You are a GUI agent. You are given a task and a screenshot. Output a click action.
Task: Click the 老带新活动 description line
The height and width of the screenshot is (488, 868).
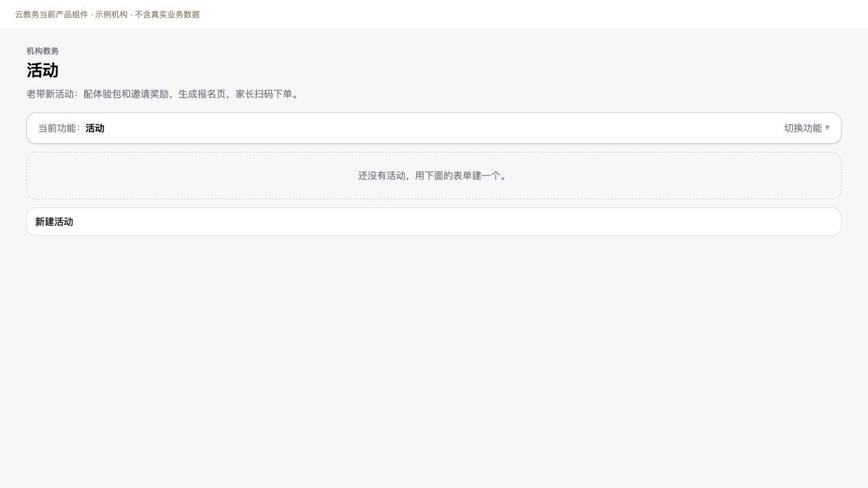163,94
